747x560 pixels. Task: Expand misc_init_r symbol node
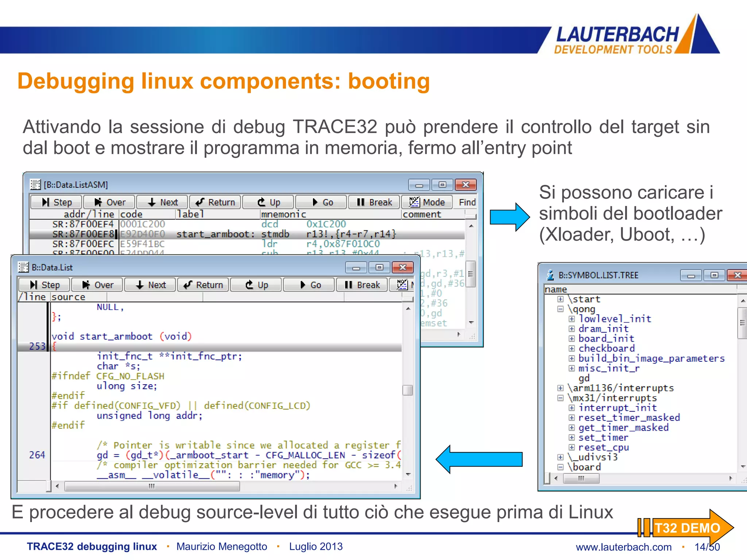click(x=572, y=368)
